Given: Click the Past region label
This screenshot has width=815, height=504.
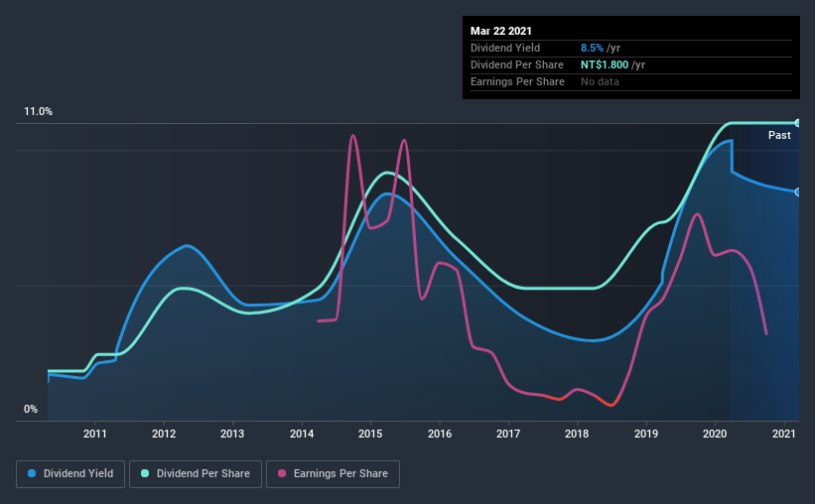Looking at the screenshot, I should click(x=779, y=135).
